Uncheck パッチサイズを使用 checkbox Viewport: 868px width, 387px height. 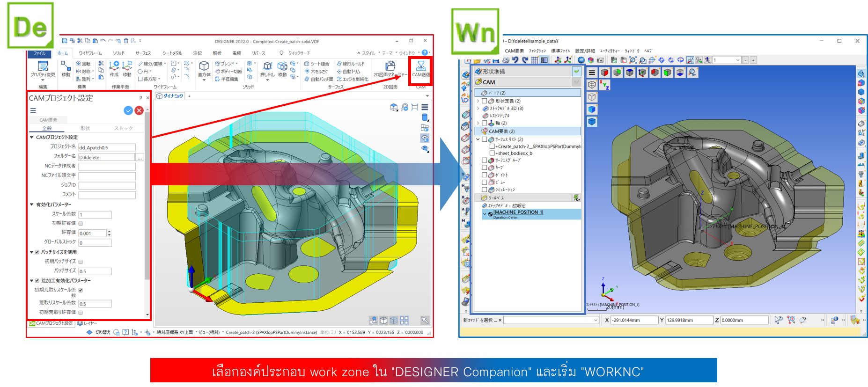[37, 252]
